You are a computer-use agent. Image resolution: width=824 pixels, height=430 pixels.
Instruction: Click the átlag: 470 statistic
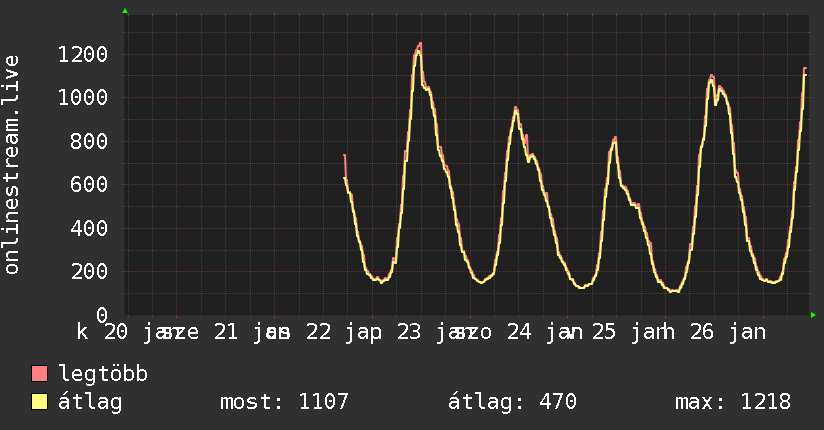pyautogui.click(x=512, y=402)
